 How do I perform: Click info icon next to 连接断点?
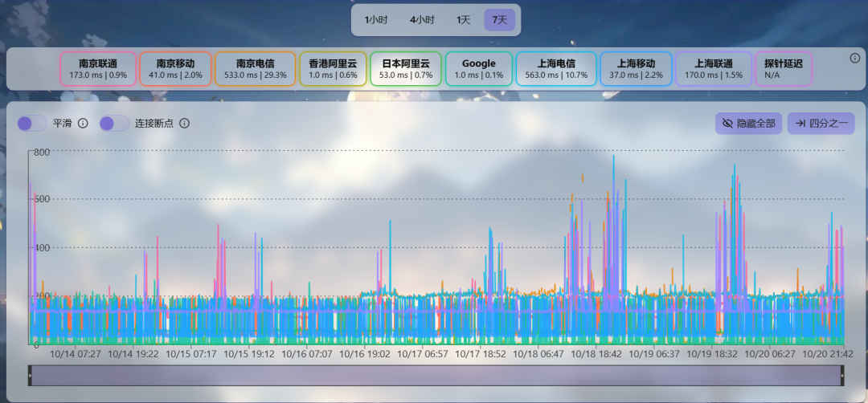[184, 124]
